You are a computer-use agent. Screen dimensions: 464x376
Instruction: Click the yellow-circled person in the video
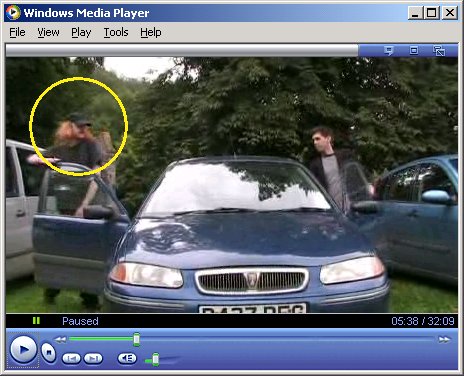pos(79,127)
